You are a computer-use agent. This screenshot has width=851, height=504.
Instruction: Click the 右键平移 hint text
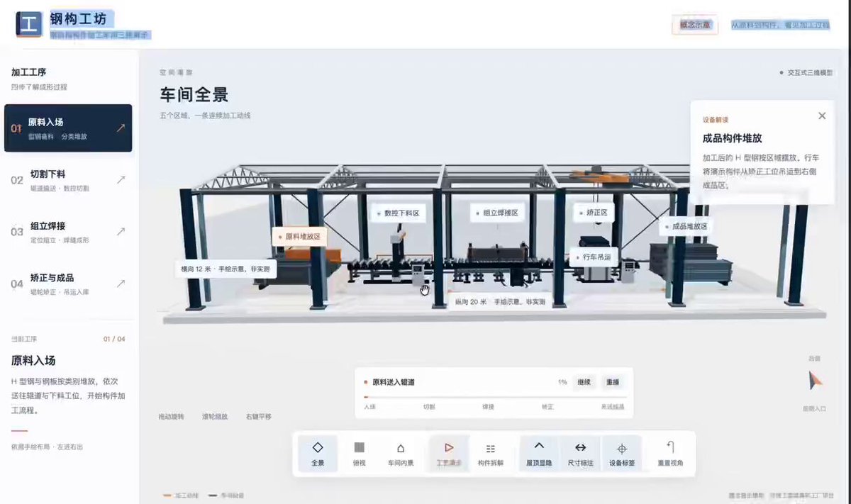(259, 417)
